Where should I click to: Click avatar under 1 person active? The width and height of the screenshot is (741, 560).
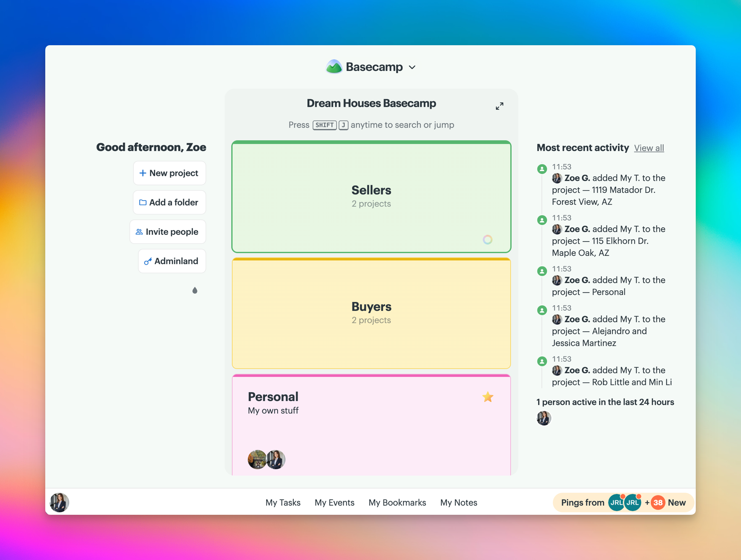tap(544, 418)
